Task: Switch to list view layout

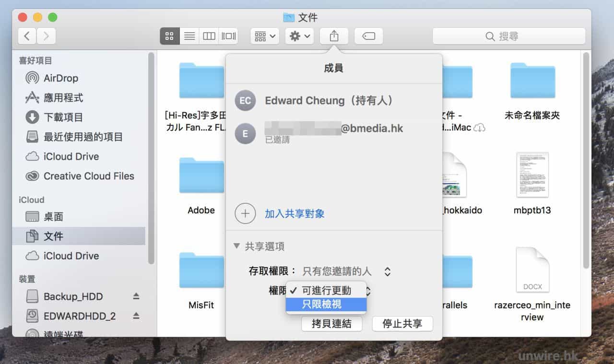Action: point(189,36)
